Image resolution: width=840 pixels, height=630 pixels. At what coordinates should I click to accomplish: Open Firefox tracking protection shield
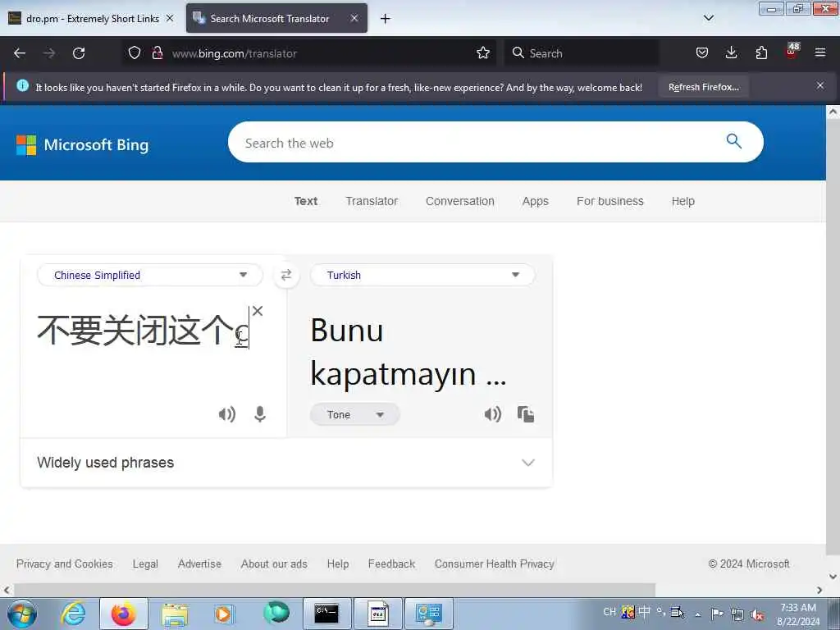[x=135, y=53]
